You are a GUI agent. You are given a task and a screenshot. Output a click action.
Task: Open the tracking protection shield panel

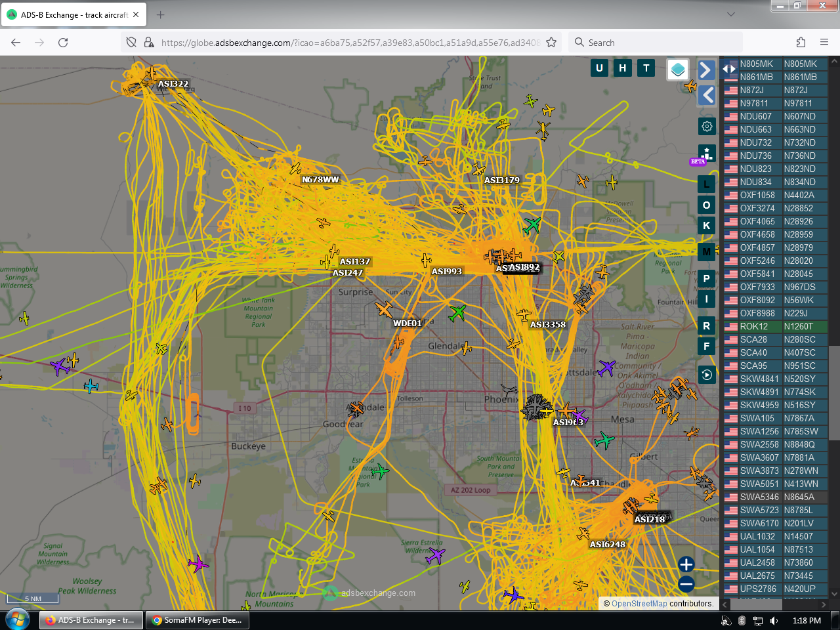coord(131,43)
